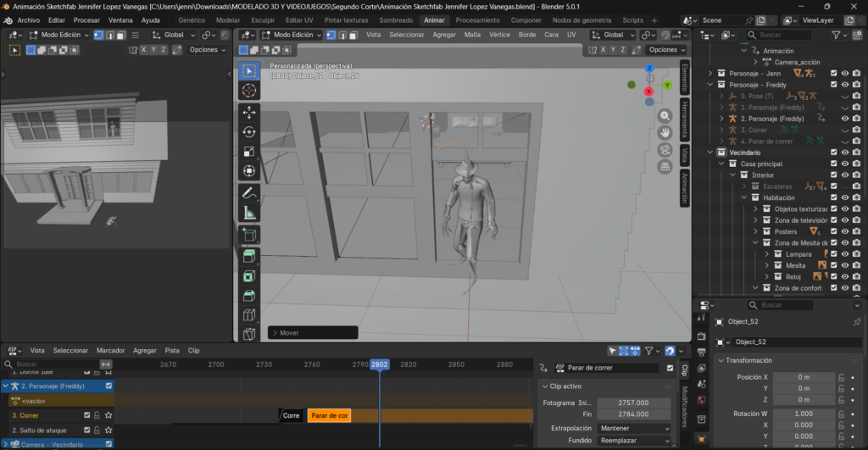Viewport: 868px width, 450px height.
Task: Enable vertex select mode in main viewport header
Action: [x=331, y=34]
